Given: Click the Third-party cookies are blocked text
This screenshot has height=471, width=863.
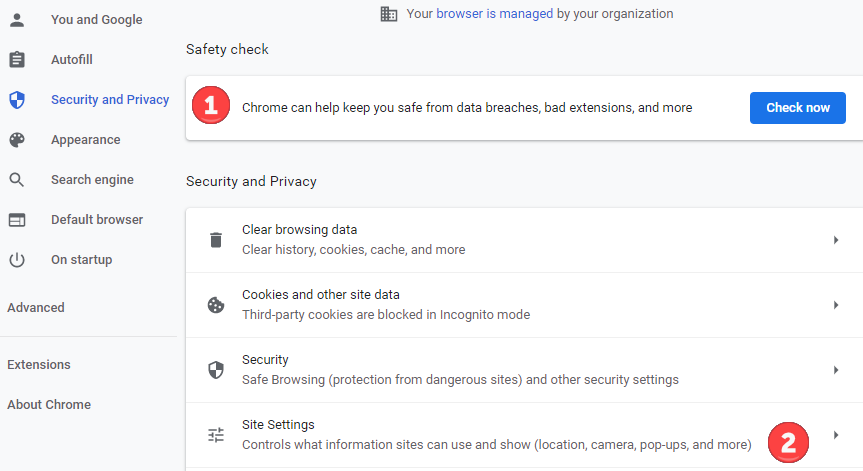Looking at the screenshot, I should tap(386, 315).
